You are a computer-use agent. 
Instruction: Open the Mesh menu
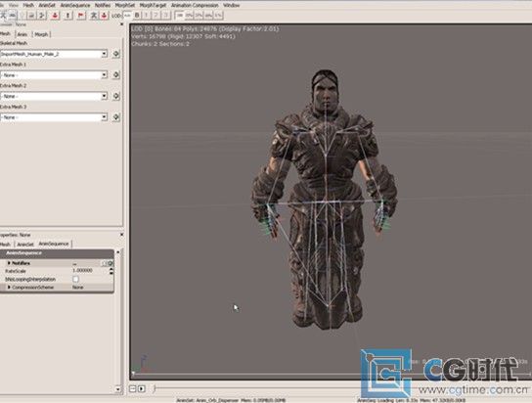pyautogui.click(x=28, y=5)
